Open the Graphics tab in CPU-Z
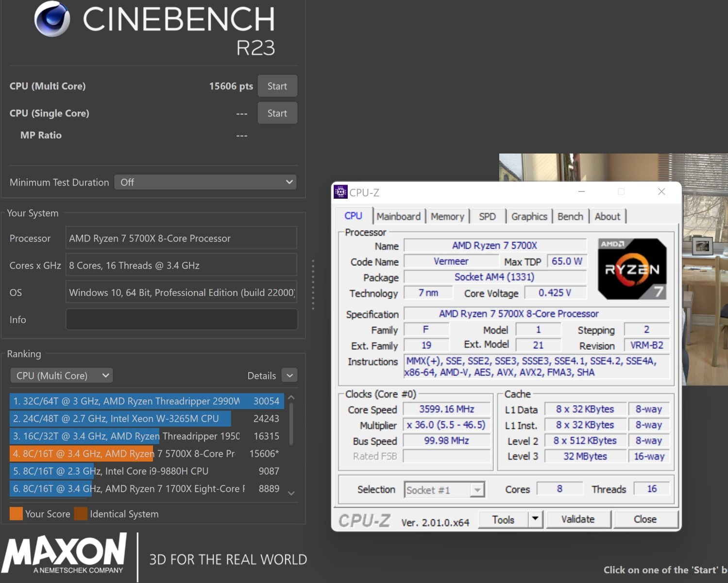The height and width of the screenshot is (583, 728). click(529, 216)
